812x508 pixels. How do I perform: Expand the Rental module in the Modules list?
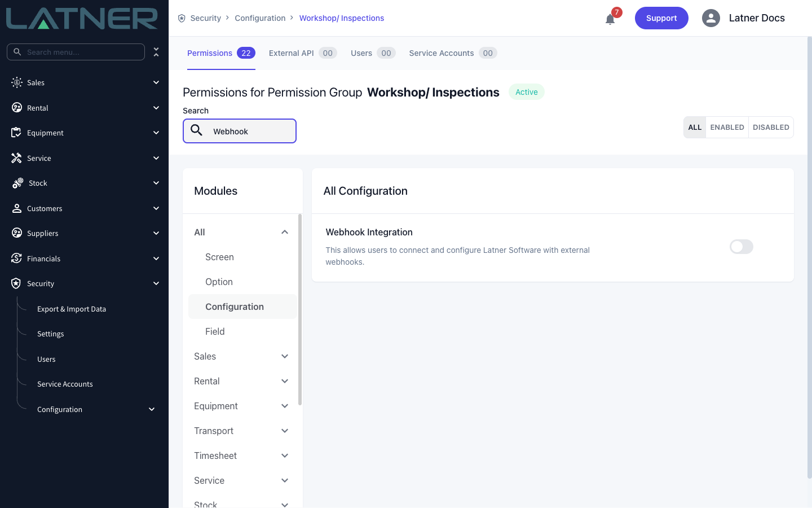(x=285, y=381)
